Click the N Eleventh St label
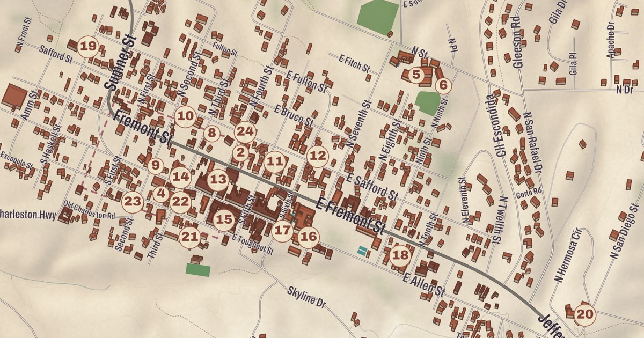The height and width of the screenshot is (338, 644). [465, 201]
